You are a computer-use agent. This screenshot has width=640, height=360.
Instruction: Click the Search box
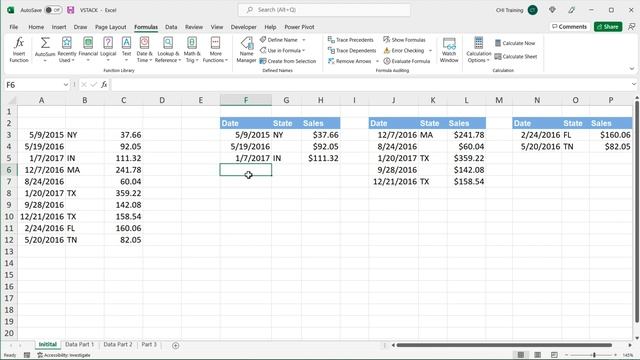click(x=324, y=10)
